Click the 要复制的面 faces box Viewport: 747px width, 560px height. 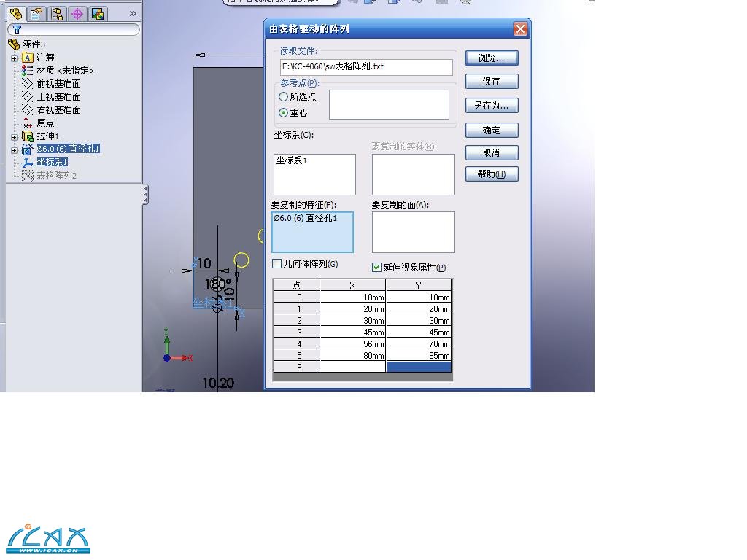click(x=413, y=232)
